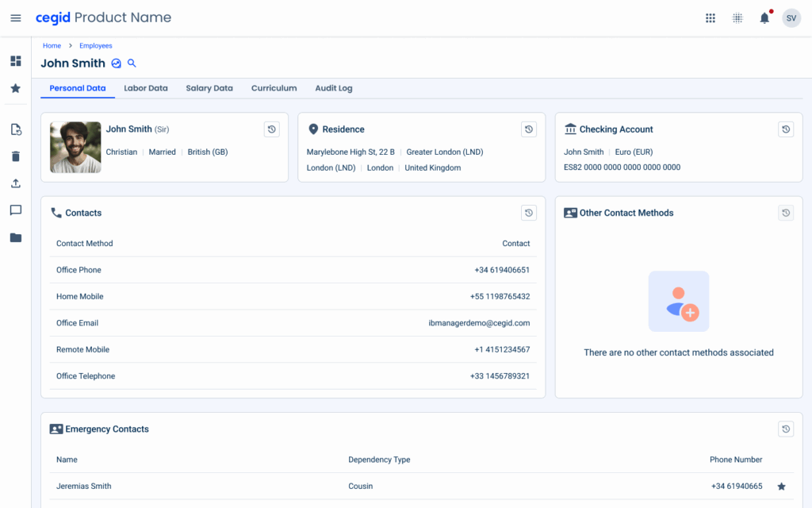Screen dimensions: 812x508
Task: Click the Home breadcrumb link
Action: point(52,46)
